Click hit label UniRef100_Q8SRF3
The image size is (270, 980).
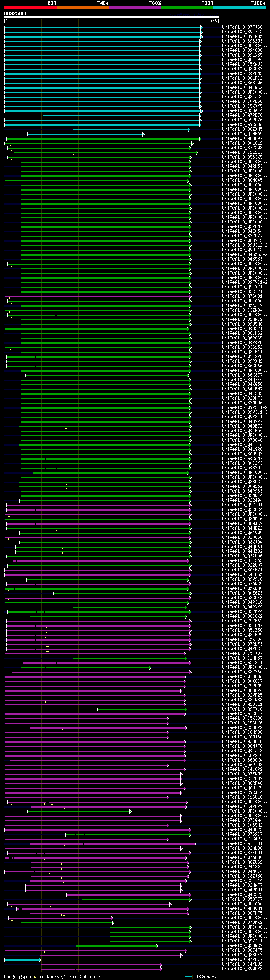pos(242,955)
